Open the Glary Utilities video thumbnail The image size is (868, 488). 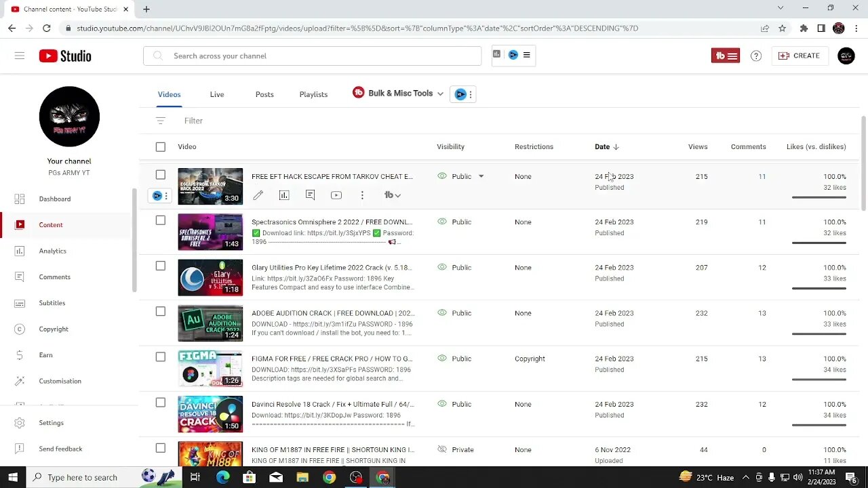pos(210,277)
